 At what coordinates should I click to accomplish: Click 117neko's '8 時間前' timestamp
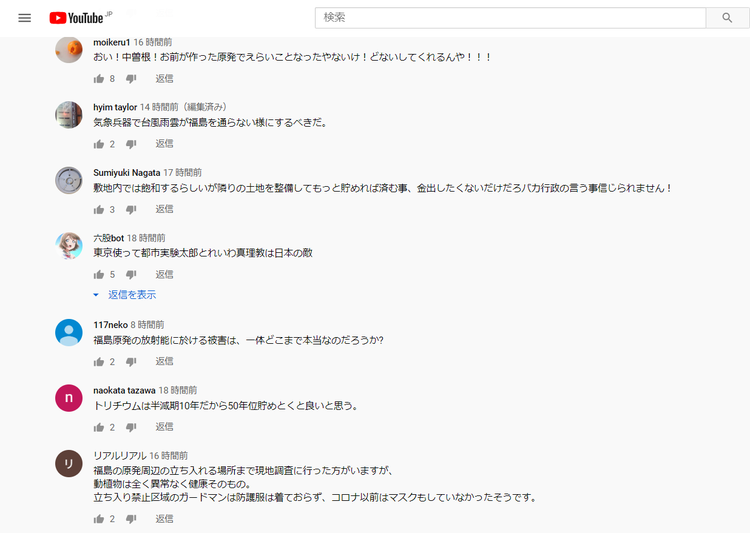pyautogui.click(x=147, y=325)
